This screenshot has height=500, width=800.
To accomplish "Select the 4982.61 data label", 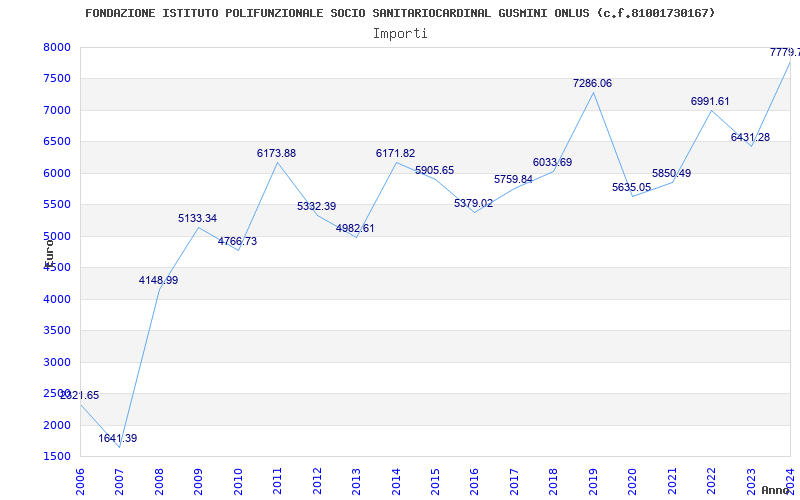I will point(355,229).
